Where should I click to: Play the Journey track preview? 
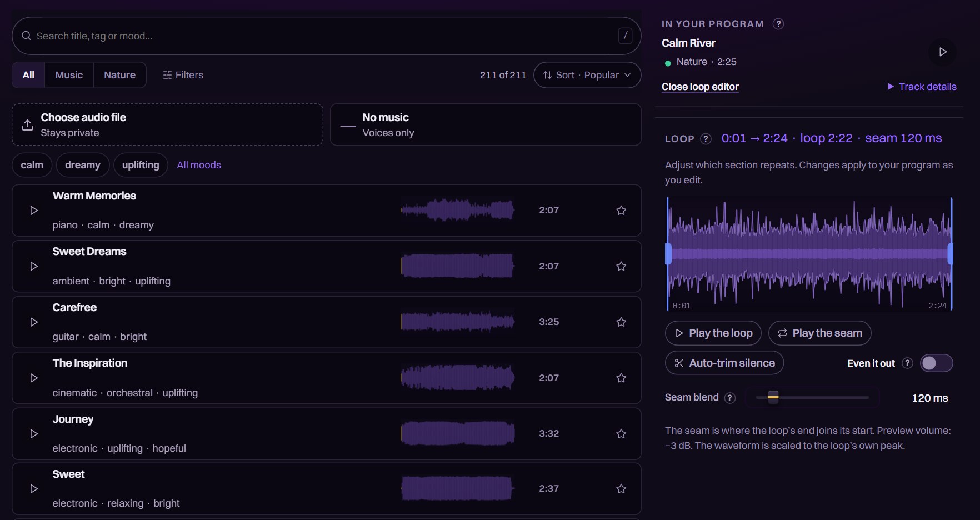point(33,433)
